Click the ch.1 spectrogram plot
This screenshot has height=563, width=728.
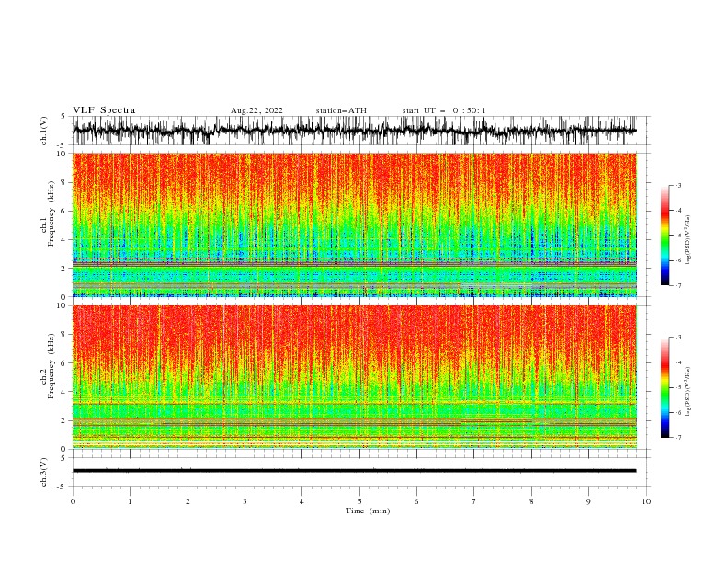point(355,224)
